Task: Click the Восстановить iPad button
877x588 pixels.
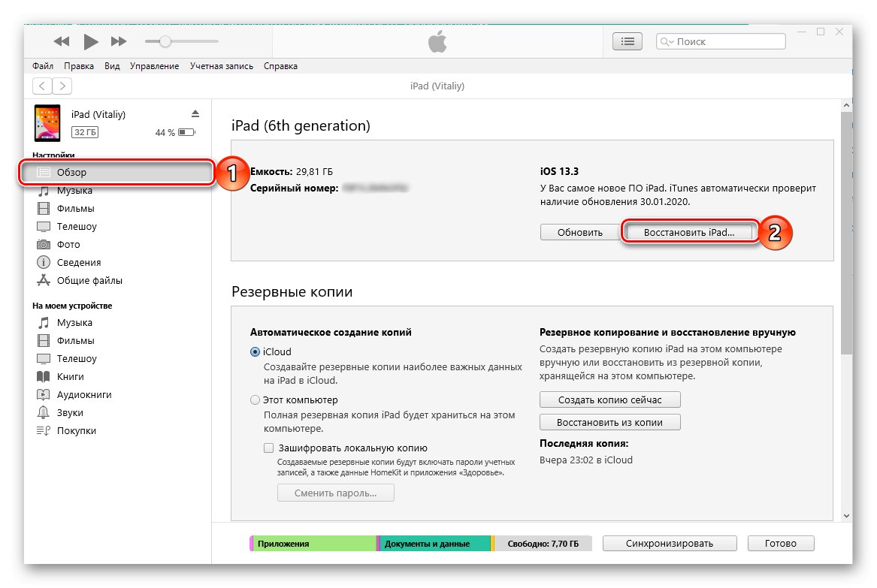Action: (689, 232)
